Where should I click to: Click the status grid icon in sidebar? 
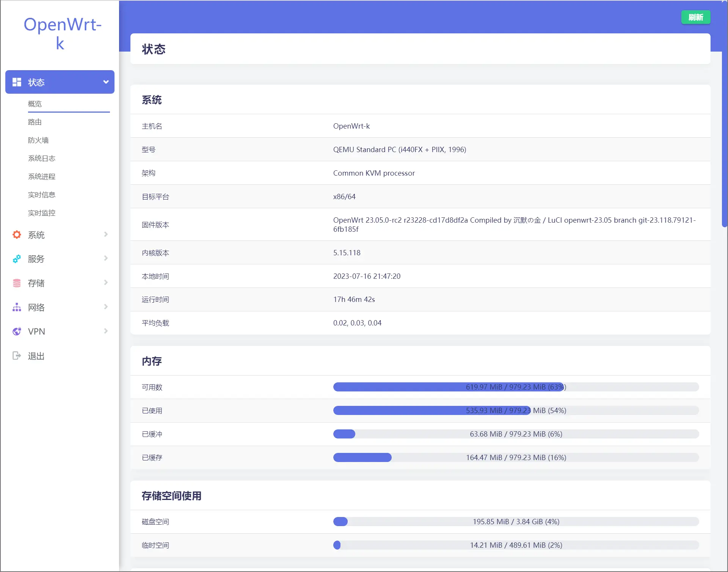pos(17,82)
